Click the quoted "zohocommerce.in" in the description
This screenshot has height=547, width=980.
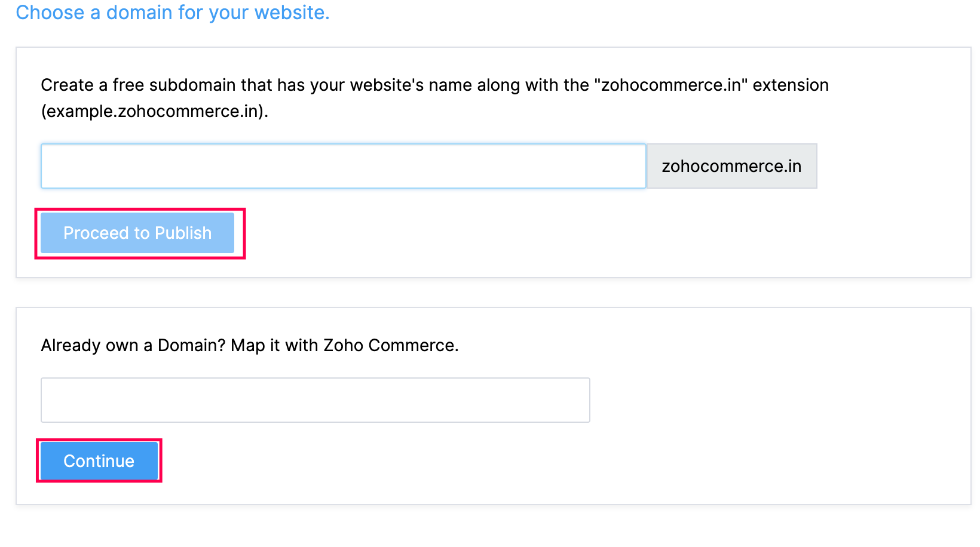pos(671,85)
